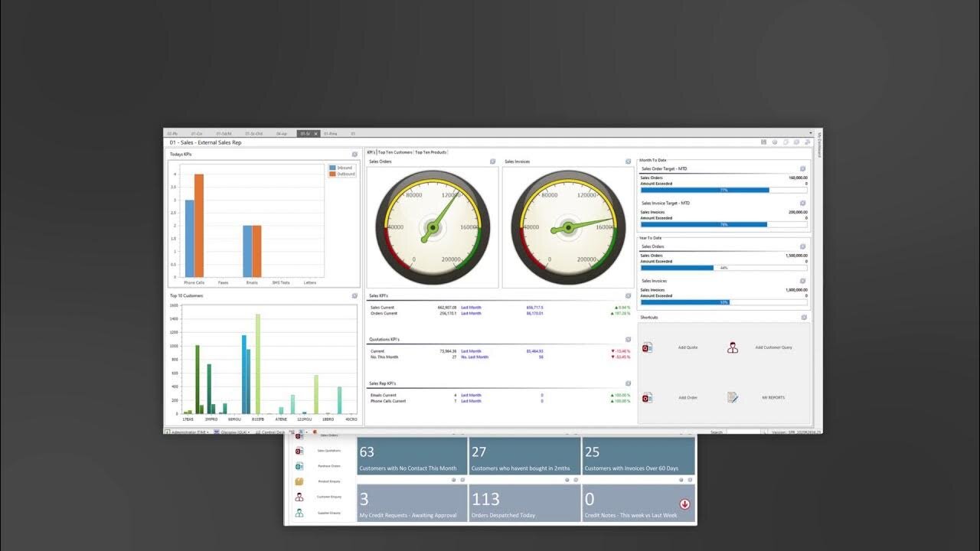Image resolution: width=980 pixels, height=551 pixels.
Task: Open the Customers with No Contact This Month tile
Action: coord(413,456)
